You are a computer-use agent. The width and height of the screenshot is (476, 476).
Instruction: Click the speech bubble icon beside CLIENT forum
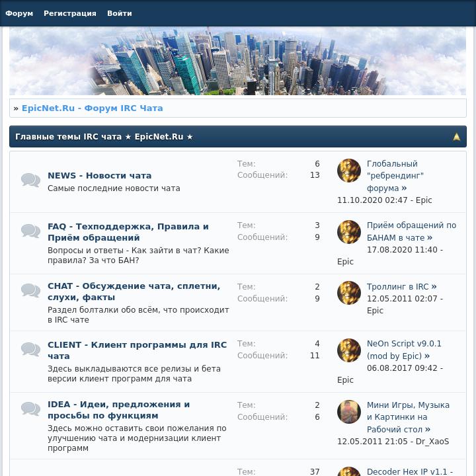30,349
